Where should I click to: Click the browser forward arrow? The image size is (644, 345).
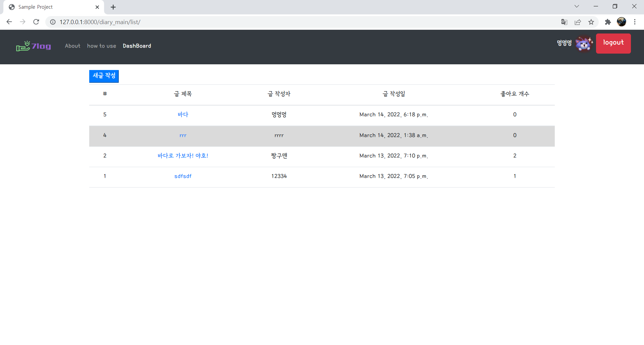22,22
